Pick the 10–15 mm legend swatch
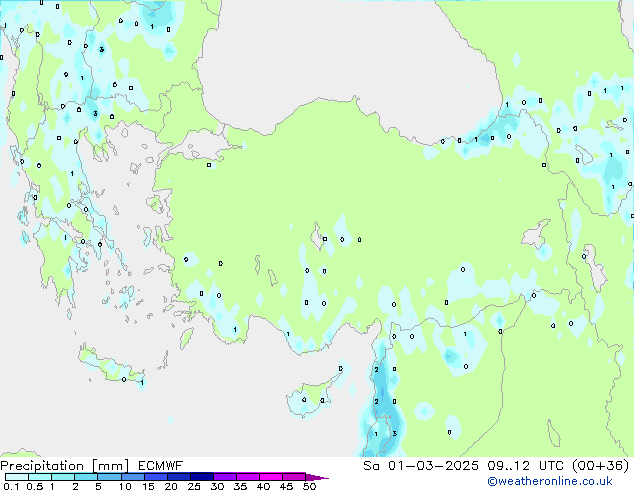Screen dimensions: 634x490 (133, 477)
